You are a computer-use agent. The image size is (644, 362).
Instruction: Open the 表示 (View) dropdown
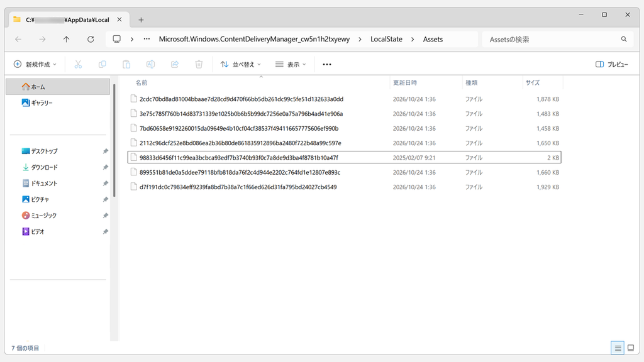291,65
